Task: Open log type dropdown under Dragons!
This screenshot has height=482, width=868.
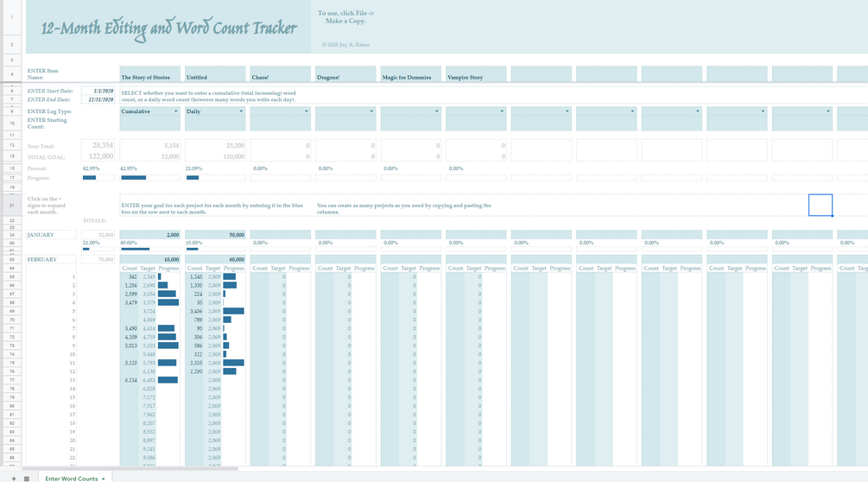Action: point(371,111)
